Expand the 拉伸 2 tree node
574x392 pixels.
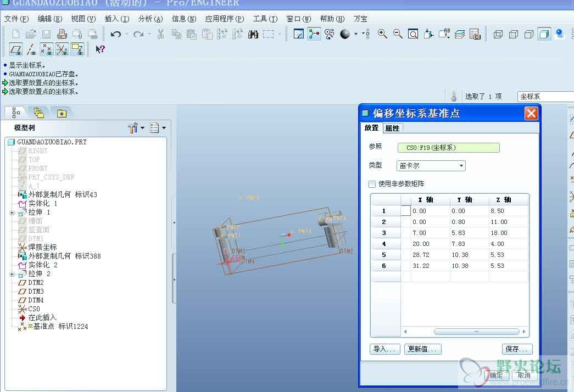pyautogui.click(x=12, y=274)
